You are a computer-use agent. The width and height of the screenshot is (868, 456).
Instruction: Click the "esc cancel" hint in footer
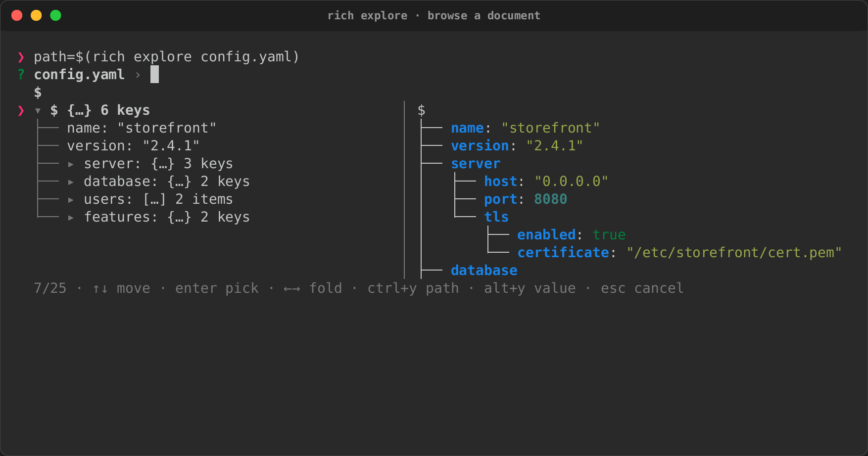[642, 288]
